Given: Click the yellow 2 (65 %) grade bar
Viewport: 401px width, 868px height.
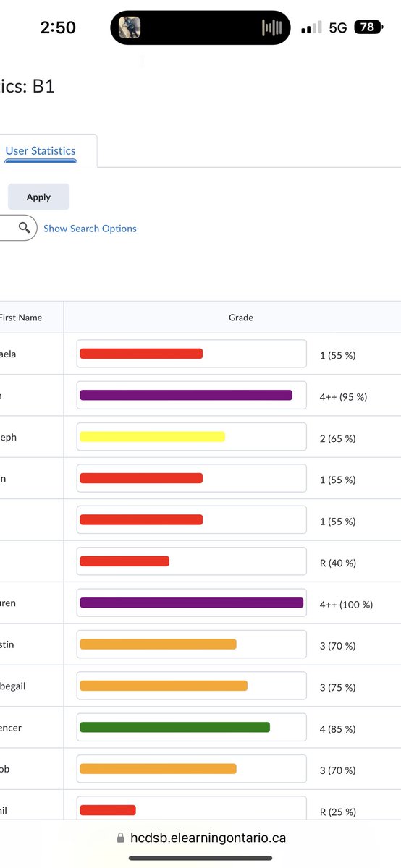Looking at the screenshot, I should pos(152,436).
